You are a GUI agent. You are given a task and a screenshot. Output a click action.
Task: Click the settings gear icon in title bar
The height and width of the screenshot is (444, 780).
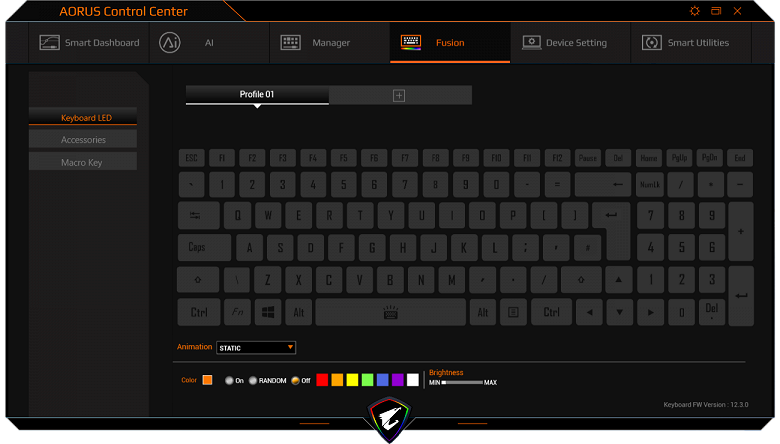point(694,11)
